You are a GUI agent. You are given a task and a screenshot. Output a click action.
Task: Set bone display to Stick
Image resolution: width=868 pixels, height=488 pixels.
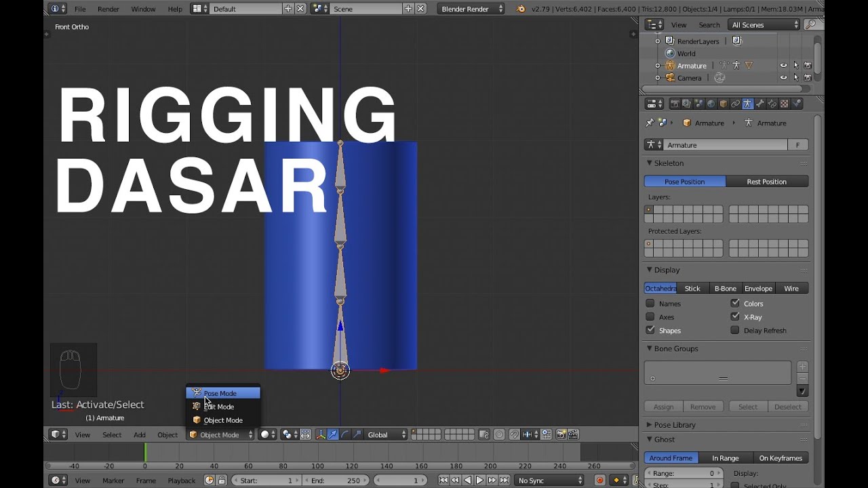[692, 289]
